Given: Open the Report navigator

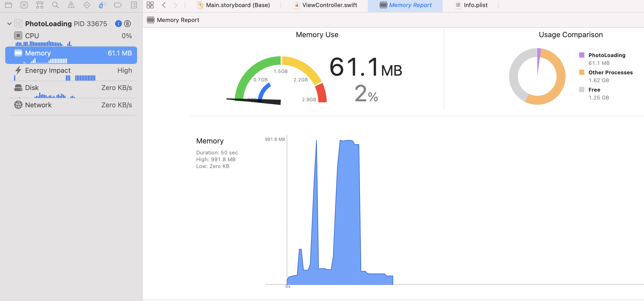Looking at the screenshot, I should pos(134,5).
